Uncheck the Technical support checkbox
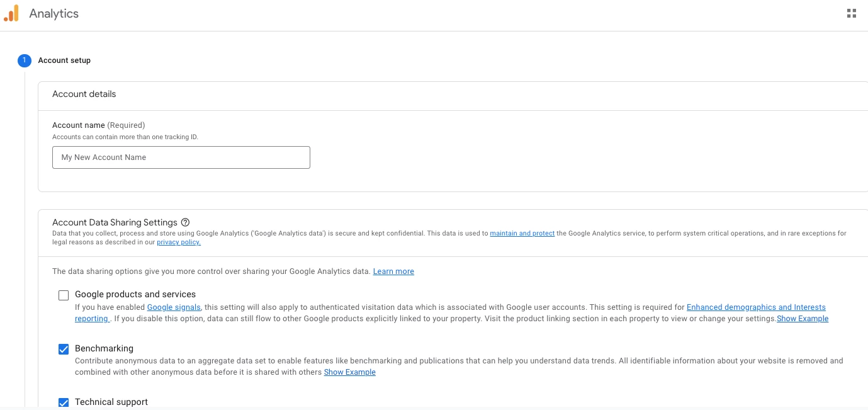Screen dimensions: 868x410 (x=64, y=402)
